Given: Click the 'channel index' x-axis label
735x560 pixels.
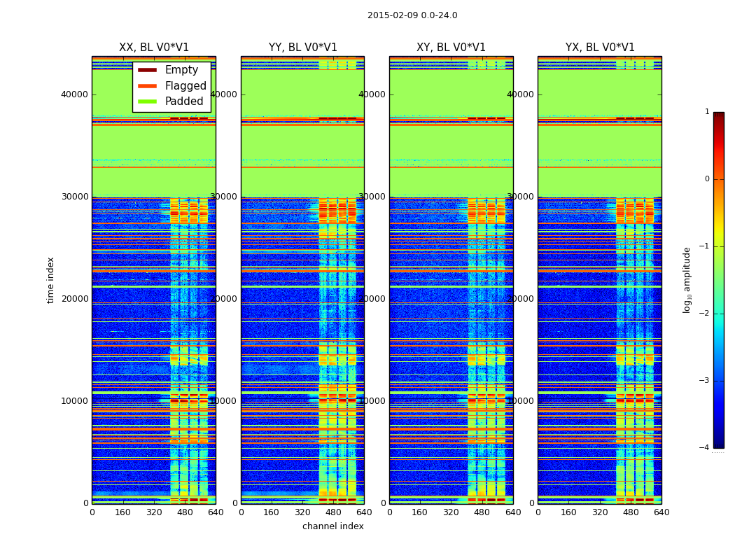Looking at the screenshot, I should pyautogui.click(x=333, y=526).
